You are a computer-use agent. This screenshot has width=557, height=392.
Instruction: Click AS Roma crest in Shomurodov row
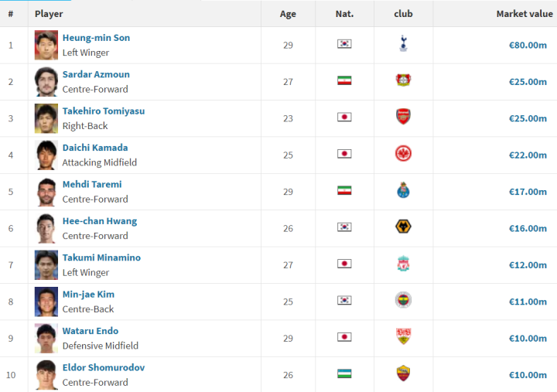403,373
